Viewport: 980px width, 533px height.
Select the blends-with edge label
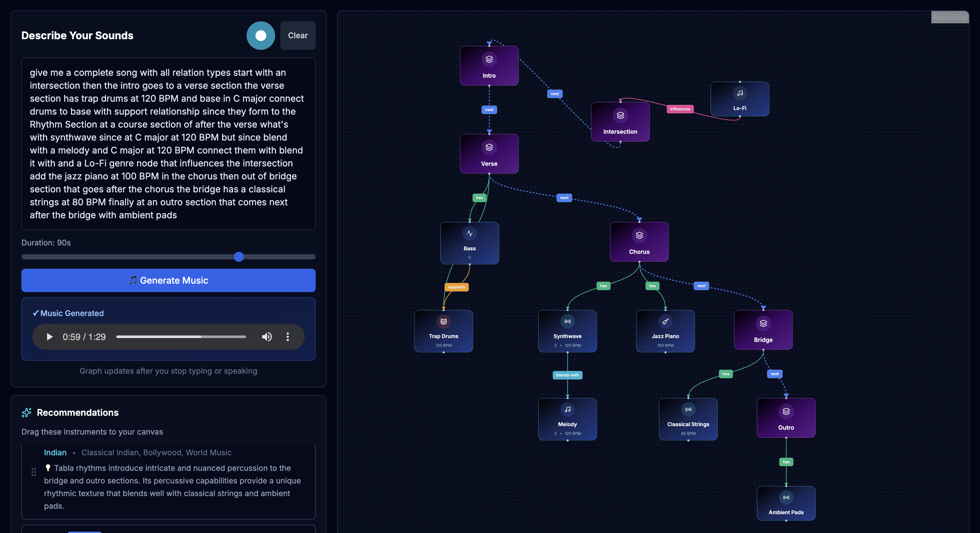(567, 375)
